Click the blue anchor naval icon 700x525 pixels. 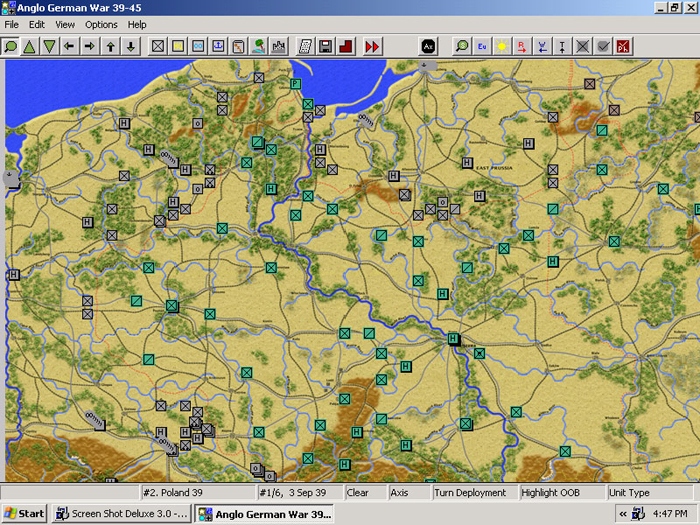coord(218,46)
